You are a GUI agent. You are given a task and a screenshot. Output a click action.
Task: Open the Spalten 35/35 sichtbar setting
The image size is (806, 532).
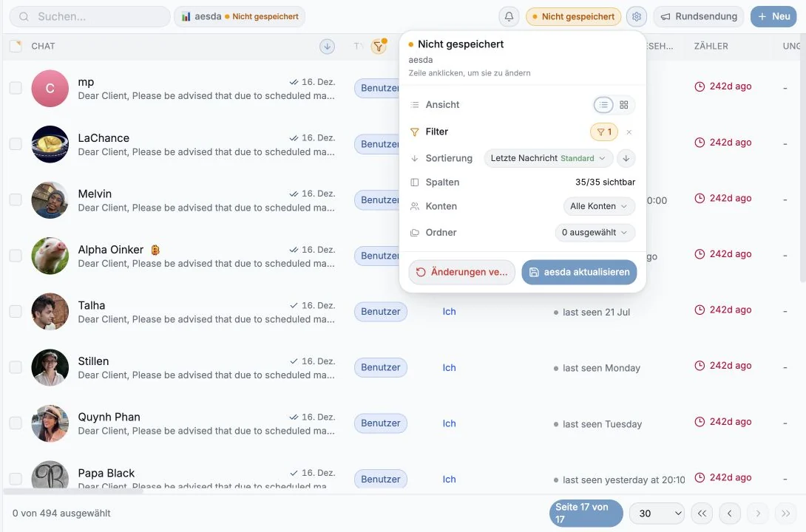click(605, 182)
